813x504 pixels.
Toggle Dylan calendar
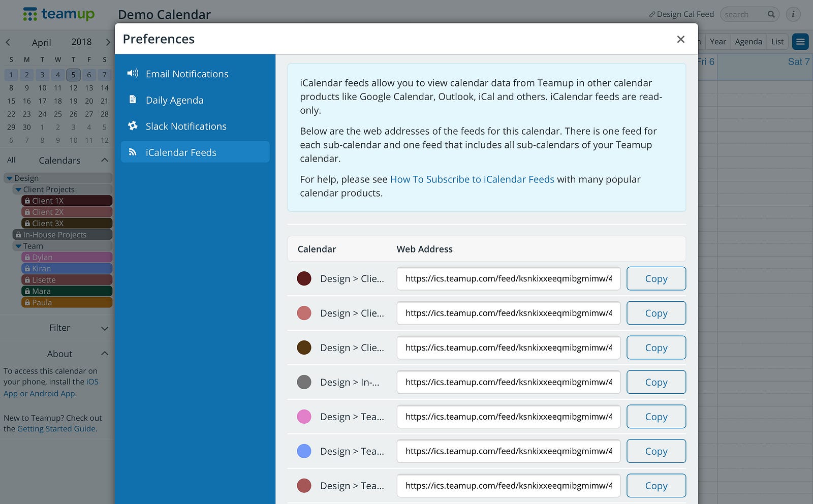pos(67,257)
